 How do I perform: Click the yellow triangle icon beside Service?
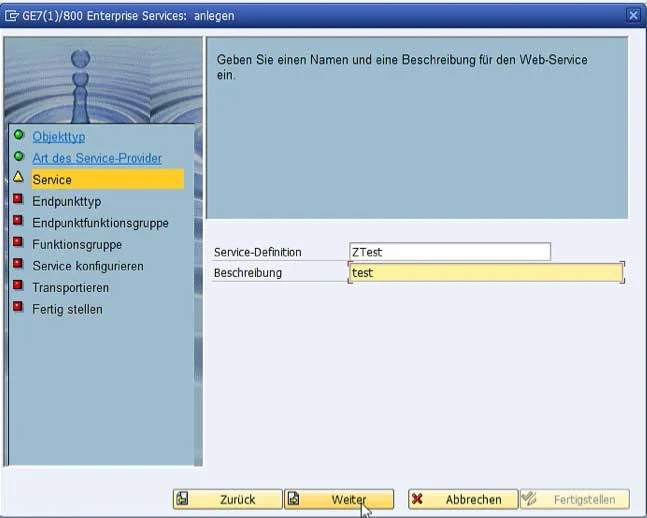[x=18, y=178]
